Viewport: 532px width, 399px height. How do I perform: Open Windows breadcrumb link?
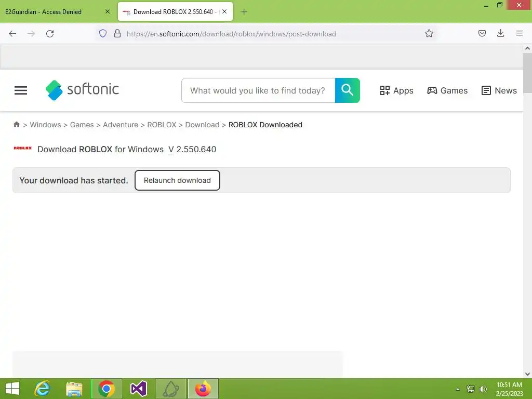click(x=46, y=125)
